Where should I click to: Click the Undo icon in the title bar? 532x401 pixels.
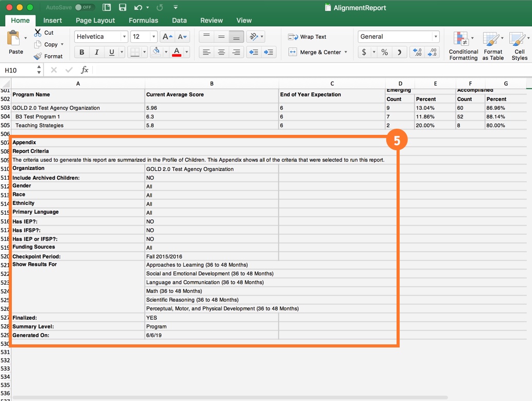coord(138,7)
